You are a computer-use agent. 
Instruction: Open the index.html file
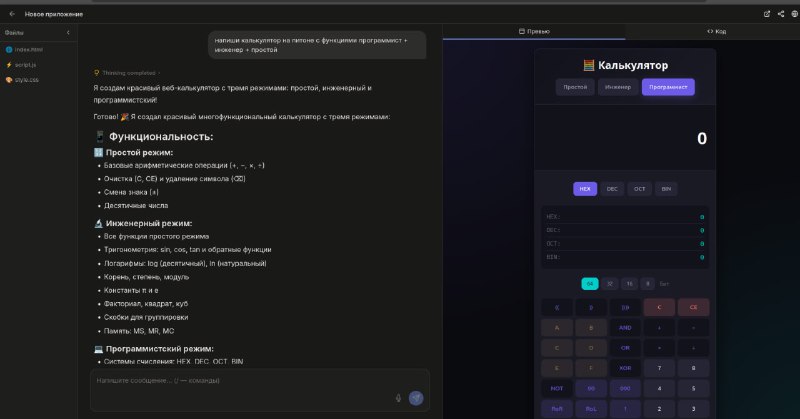click(x=27, y=49)
